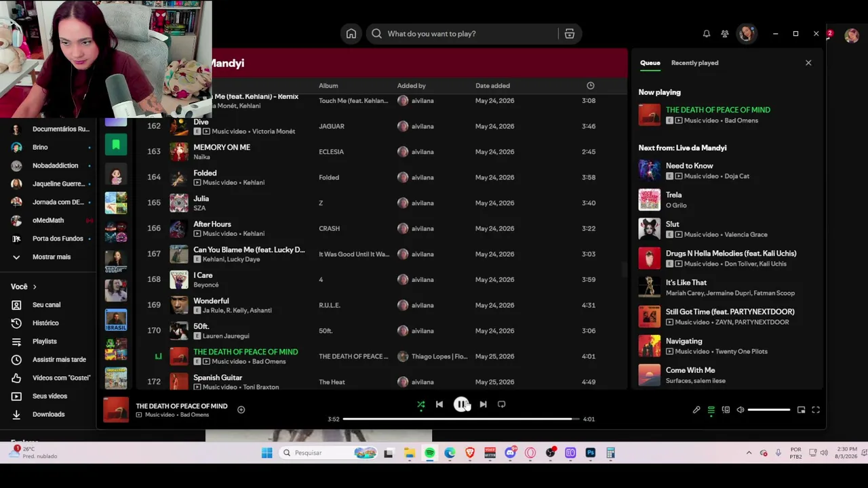Image resolution: width=868 pixels, height=488 pixels.
Task: Open 'Seus vídeos' in YouTube sidebar
Action: coord(50,396)
